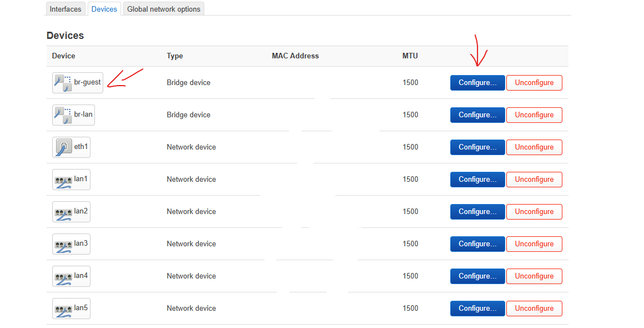Open the Global network options tab
The width and height of the screenshot is (644, 328).
click(164, 9)
